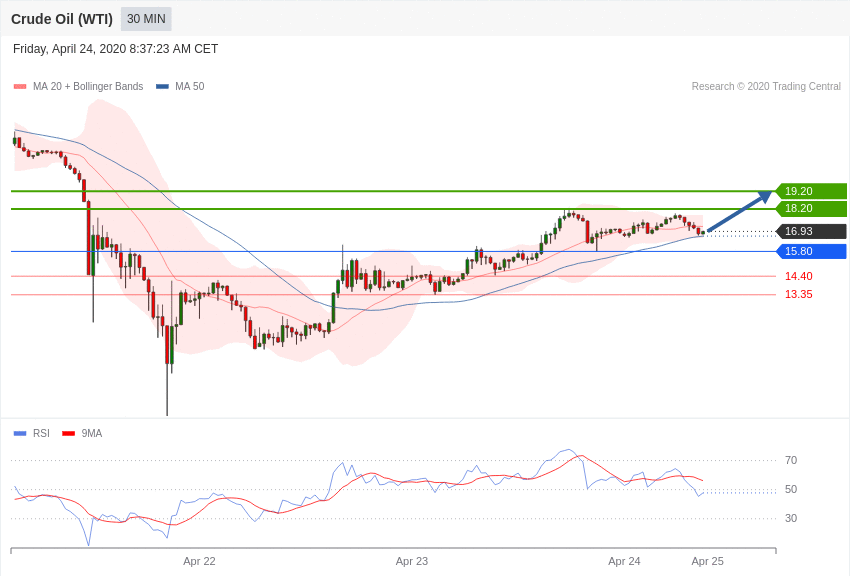
Task: Select the 18.20 resistance price tag
Action: (x=811, y=208)
